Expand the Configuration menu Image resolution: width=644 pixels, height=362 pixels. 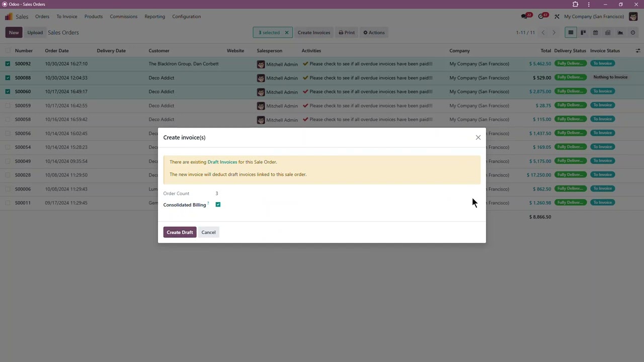(x=186, y=17)
